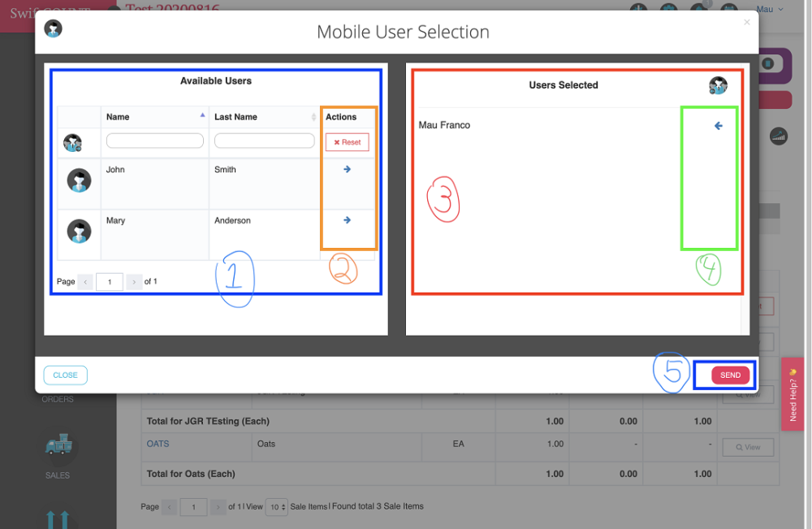Viewport: 812px width, 529px height.
Task: Click the user icon in the filter row
Action: coord(72,142)
